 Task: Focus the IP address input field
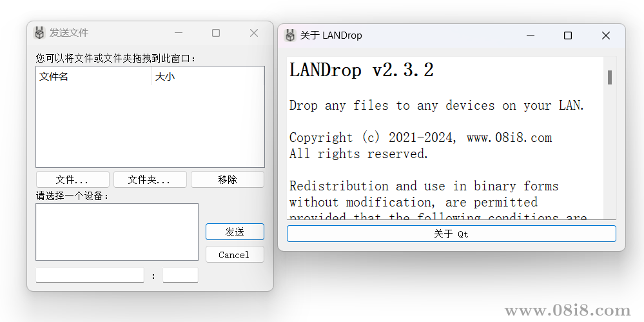point(90,275)
